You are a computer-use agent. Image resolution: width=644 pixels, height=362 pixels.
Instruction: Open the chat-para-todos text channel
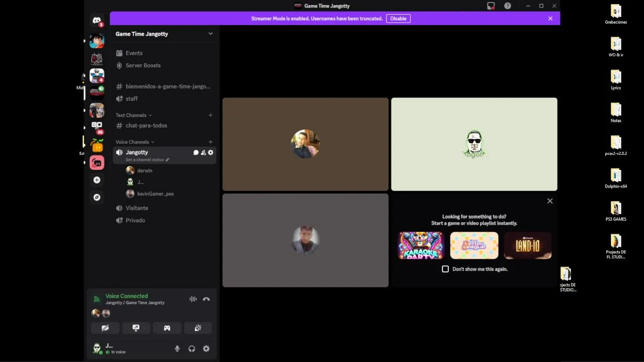point(164,126)
